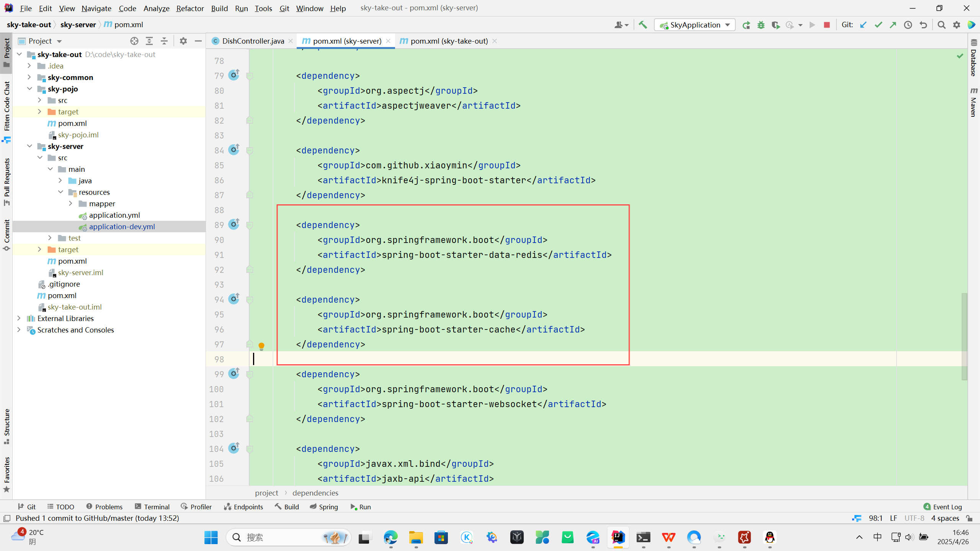This screenshot has width=980, height=551.
Task: Click Git Update Project arrow icon
Action: click(x=863, y=25)
